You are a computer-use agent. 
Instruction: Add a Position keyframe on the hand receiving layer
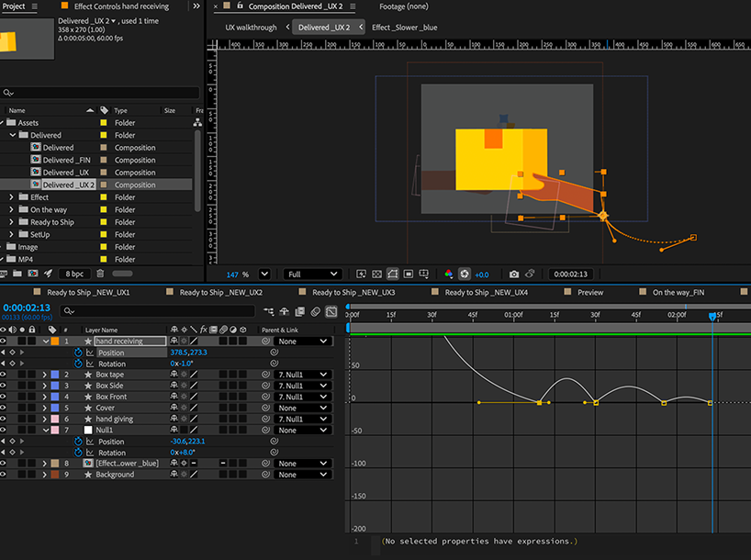point(13,353)
